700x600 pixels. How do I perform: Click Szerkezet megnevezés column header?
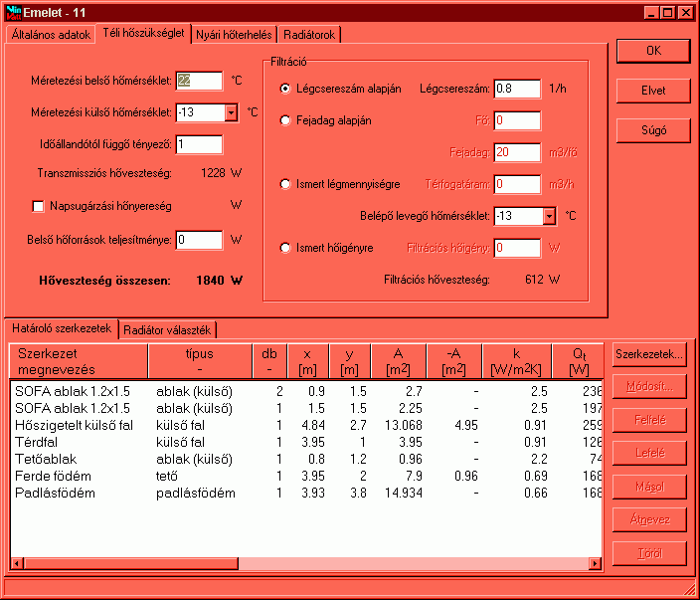point(79,361)
